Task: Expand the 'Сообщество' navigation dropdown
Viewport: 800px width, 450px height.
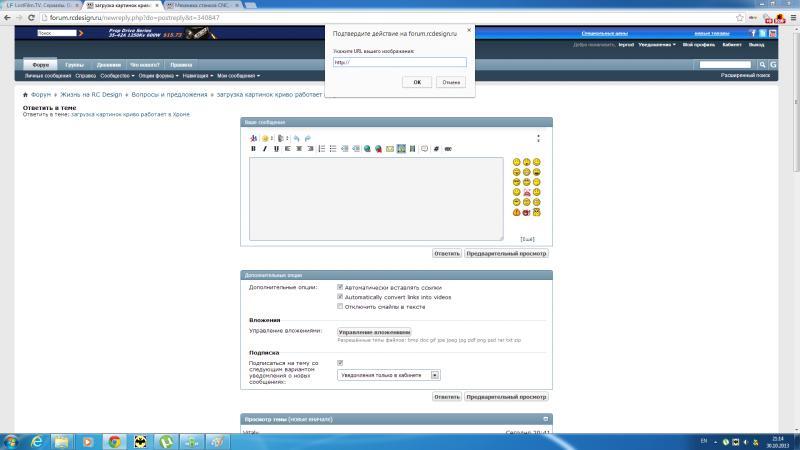Action: (x=117, y=75)
